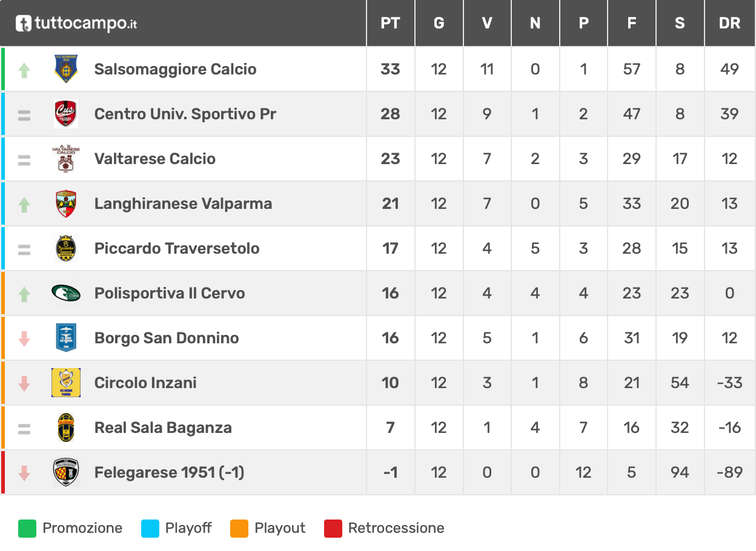Click the down arrow beside Circolo Inzani
This screenshot has height=551, width=756.
coord(24,383)
